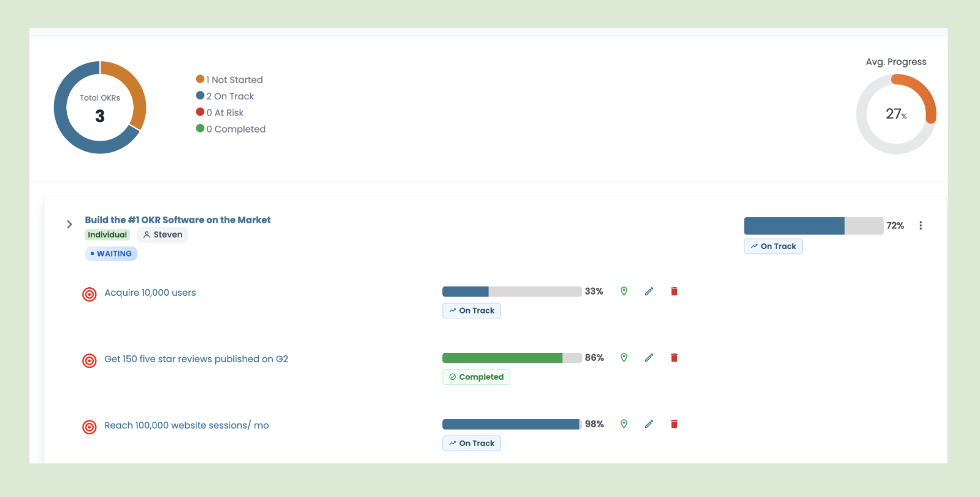Click the 33% progress bar
The image size is (980, 497).
(x=512, y=291)
